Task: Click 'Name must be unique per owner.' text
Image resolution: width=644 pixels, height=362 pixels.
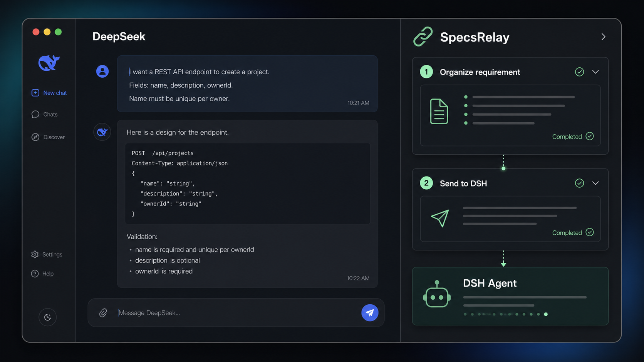Action: (179, 98)
